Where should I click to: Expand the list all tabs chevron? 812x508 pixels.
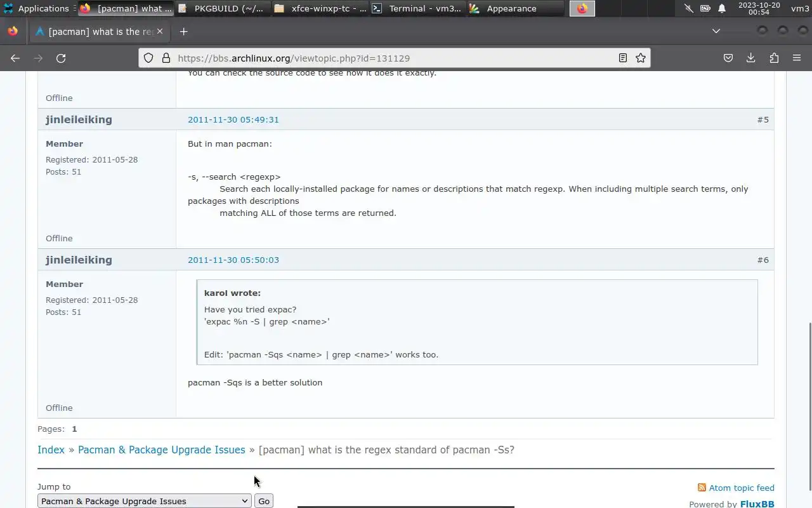coord(716,31)
